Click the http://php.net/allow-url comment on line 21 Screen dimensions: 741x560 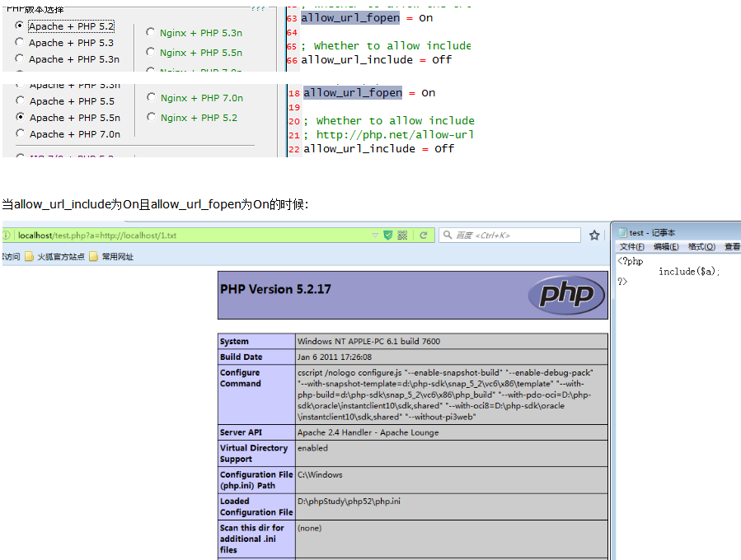point(388,135)
